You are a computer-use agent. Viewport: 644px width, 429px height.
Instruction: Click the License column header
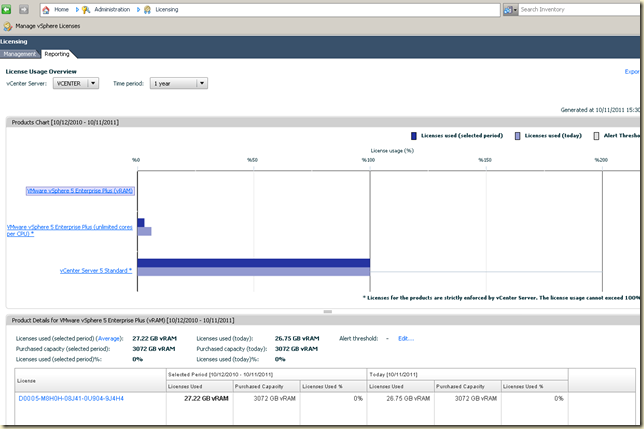(90, 381)
